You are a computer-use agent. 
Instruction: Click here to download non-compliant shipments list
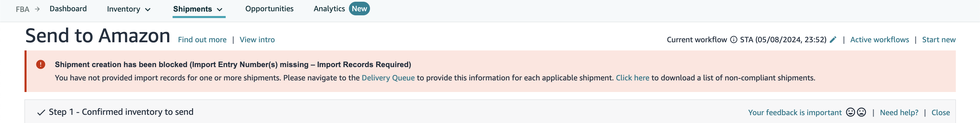pos(632,78)
